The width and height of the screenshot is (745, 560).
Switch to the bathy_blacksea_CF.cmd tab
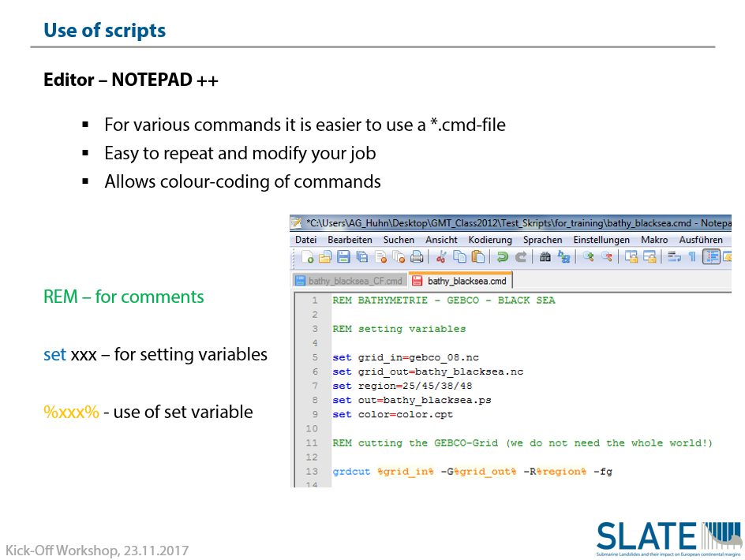pyautogui.click(x=350, y=282)
